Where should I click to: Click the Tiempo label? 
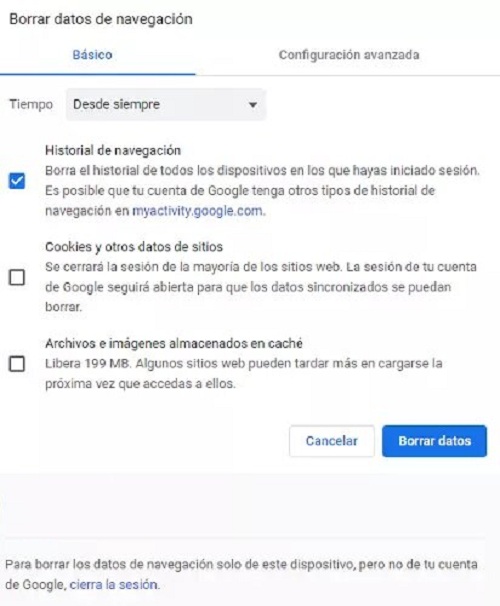(31, 105)
